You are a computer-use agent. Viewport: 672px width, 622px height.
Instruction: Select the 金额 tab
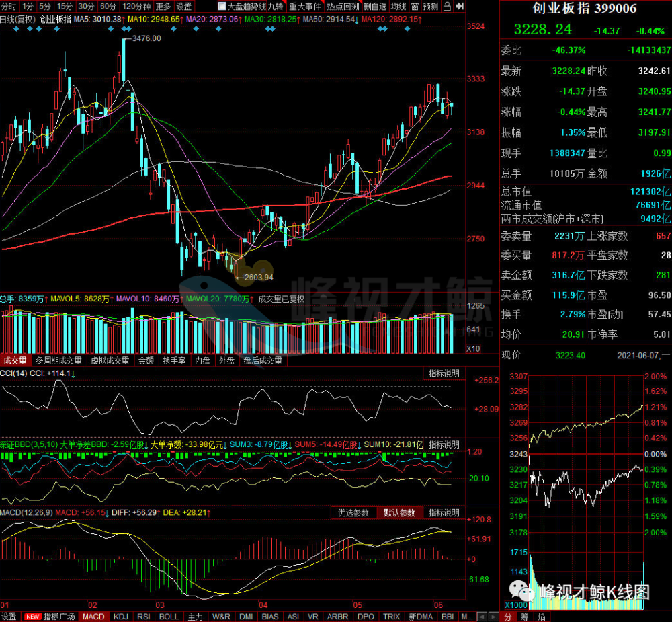[146, 360]
